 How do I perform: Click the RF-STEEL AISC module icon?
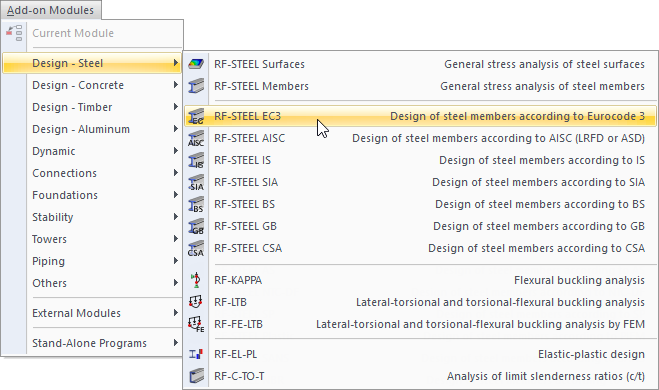coord(196,138)
